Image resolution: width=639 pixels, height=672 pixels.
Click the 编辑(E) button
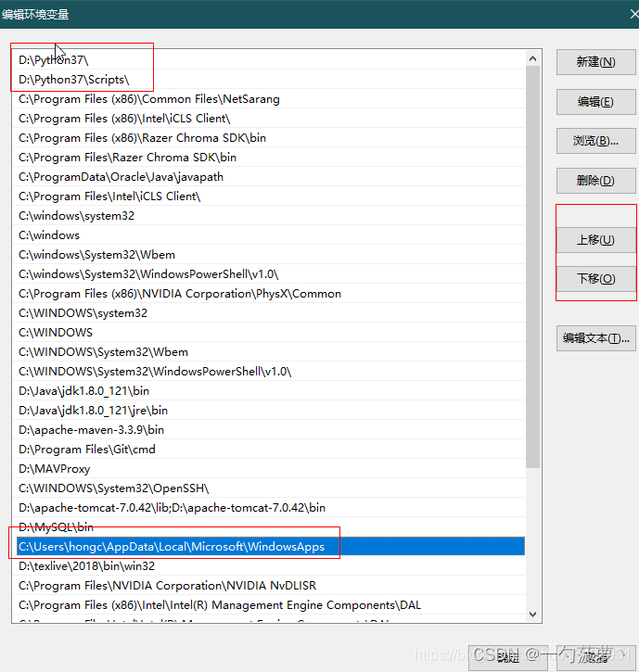[x=595, y=102]
